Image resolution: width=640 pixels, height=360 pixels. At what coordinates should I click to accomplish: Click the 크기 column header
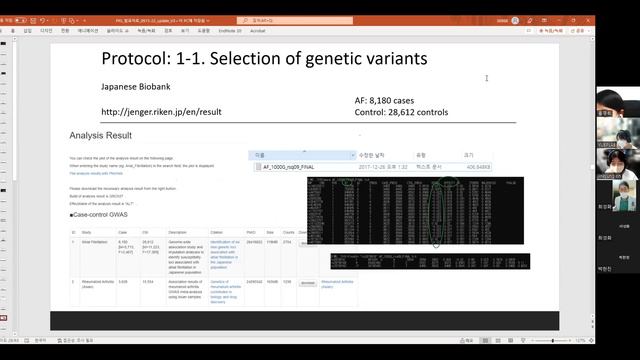coord(469,155)
